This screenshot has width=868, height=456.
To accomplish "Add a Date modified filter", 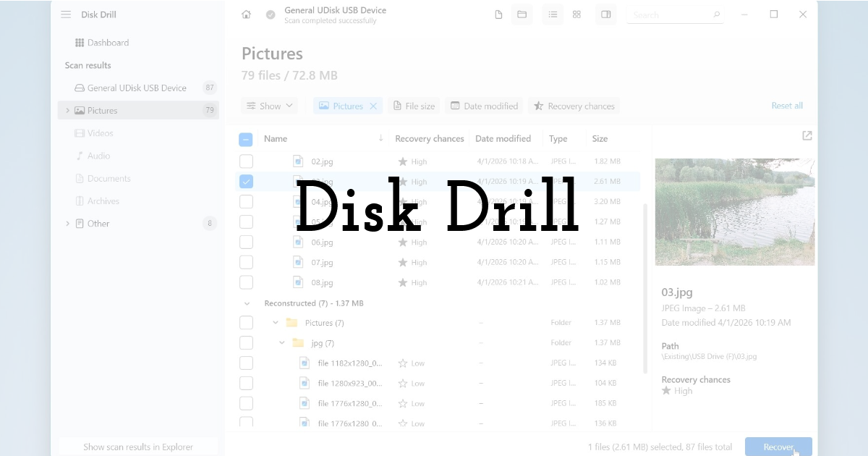I will [484, 106].
